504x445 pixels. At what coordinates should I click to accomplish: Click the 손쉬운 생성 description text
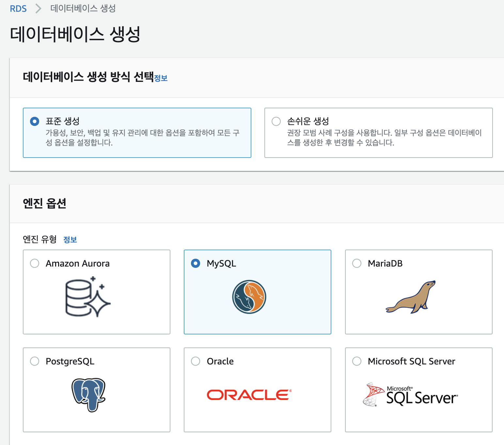click(x=384, y=138)
